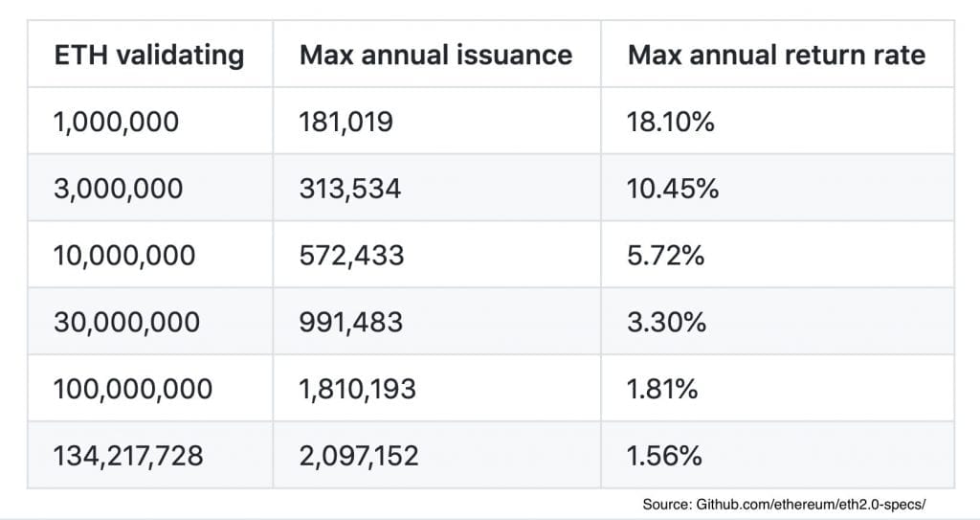
Task: Select the 991,483 issuance cell
Action: point(351,322)
